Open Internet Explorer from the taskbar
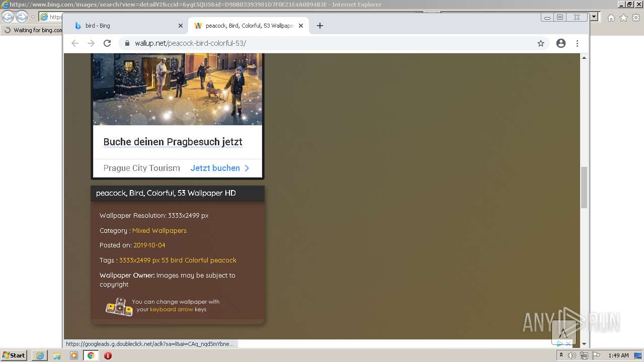 click(40, 355)
